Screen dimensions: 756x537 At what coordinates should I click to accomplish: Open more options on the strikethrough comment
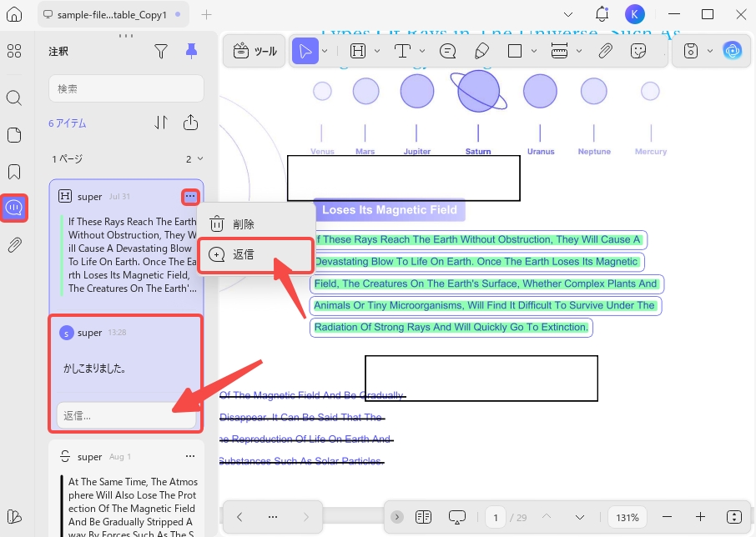(190, 456)
